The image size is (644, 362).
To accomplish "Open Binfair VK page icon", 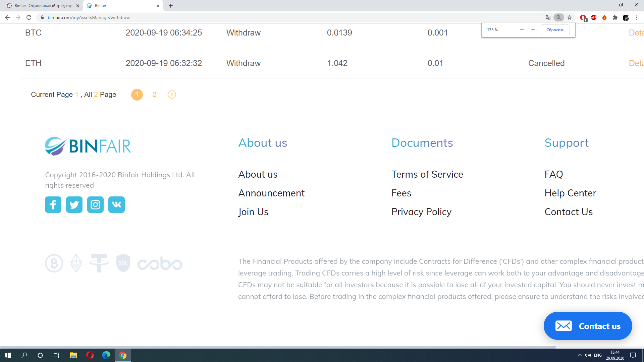I will point(116,204).
